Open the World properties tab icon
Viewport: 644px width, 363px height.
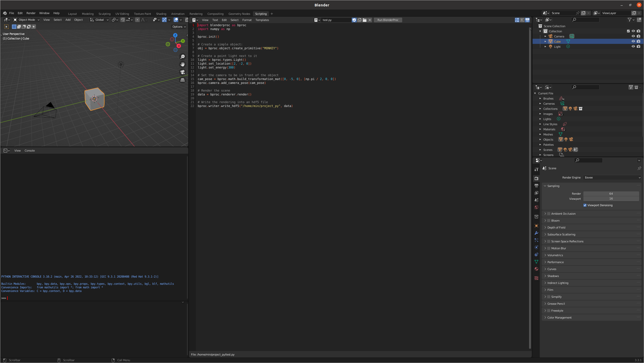click(536, 207)
